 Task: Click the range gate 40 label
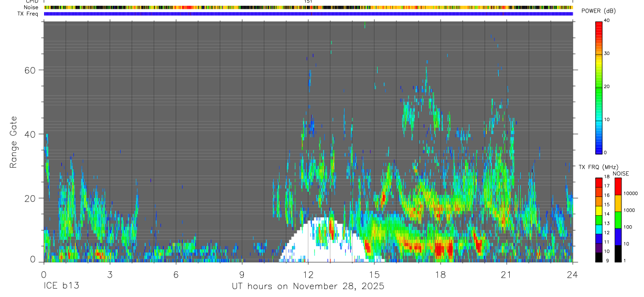34,134
